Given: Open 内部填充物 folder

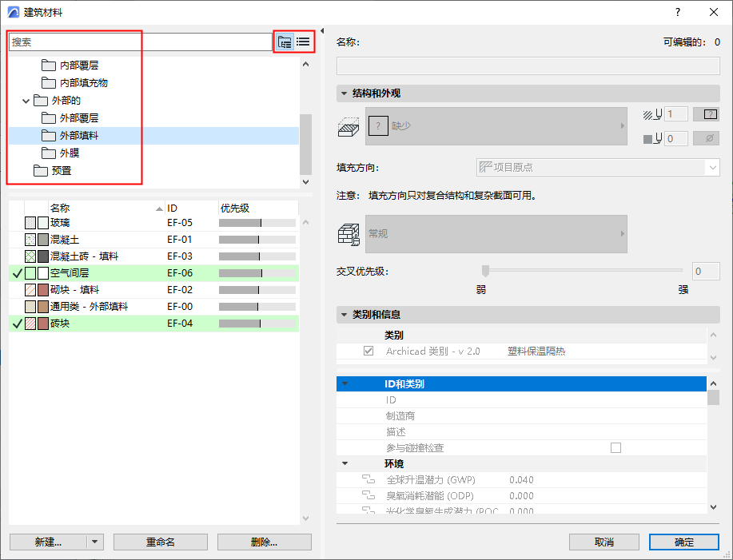Looking at the screenshot, I should coord(75,82).
